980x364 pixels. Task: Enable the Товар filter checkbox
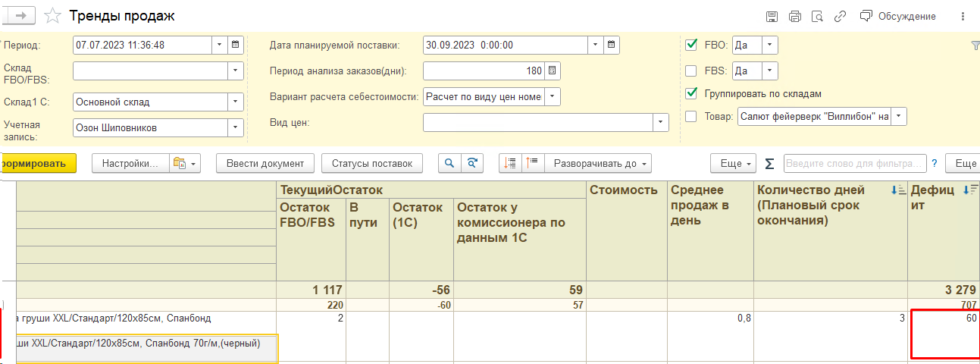click(x=690, y=116)
